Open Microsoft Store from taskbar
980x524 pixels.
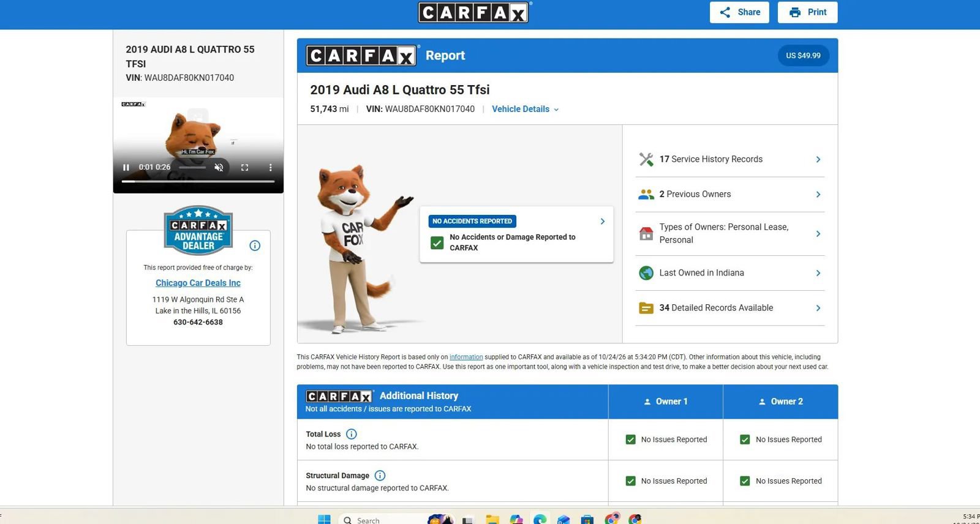[587, 519]
